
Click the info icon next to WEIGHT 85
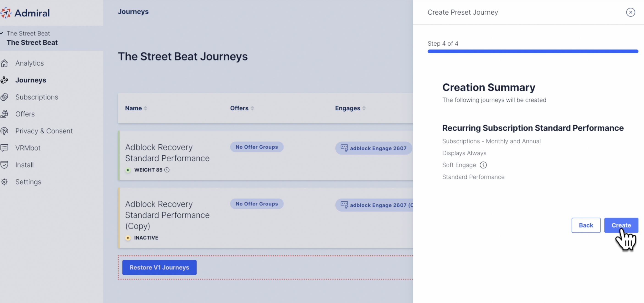pyautogui.click(x=167, y=170)
